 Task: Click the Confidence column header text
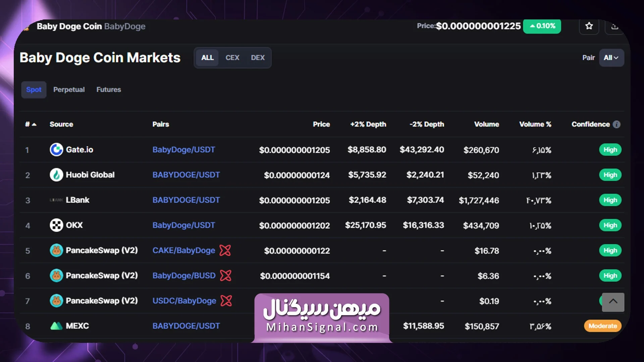pos(591,124)
